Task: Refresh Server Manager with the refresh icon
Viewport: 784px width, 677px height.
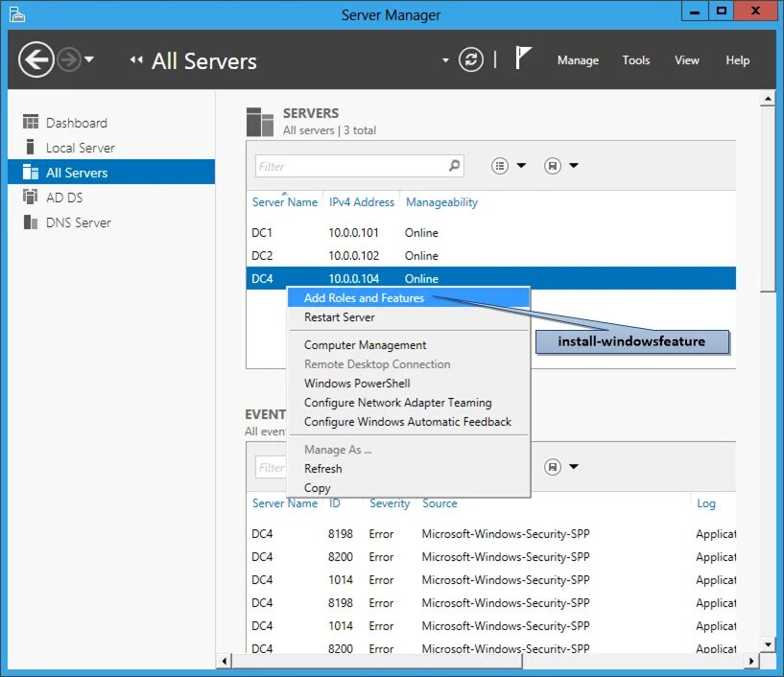Action: (471, 60)
